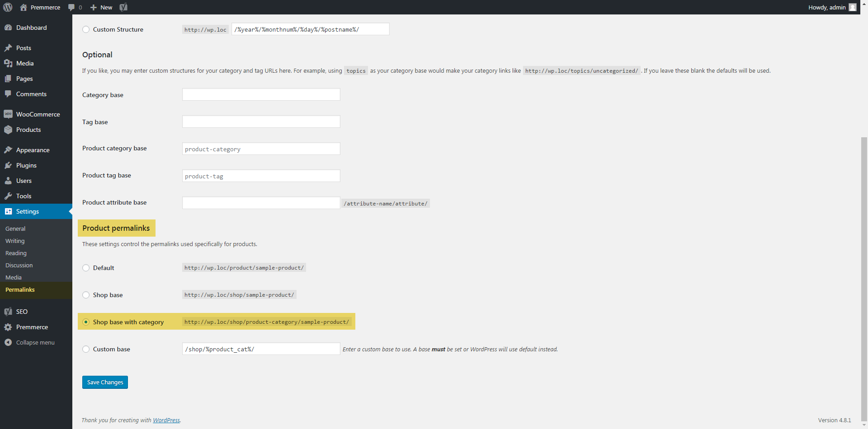Click the Product tag base field
Image resolution: width=868 pixels, height=429 pixels.
[261, 176]
